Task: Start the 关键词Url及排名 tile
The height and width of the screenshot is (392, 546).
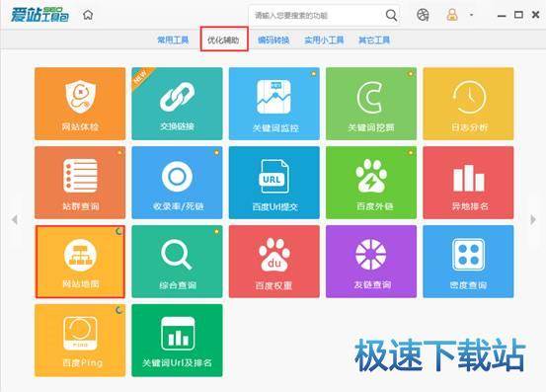Action: coord(177,341)
